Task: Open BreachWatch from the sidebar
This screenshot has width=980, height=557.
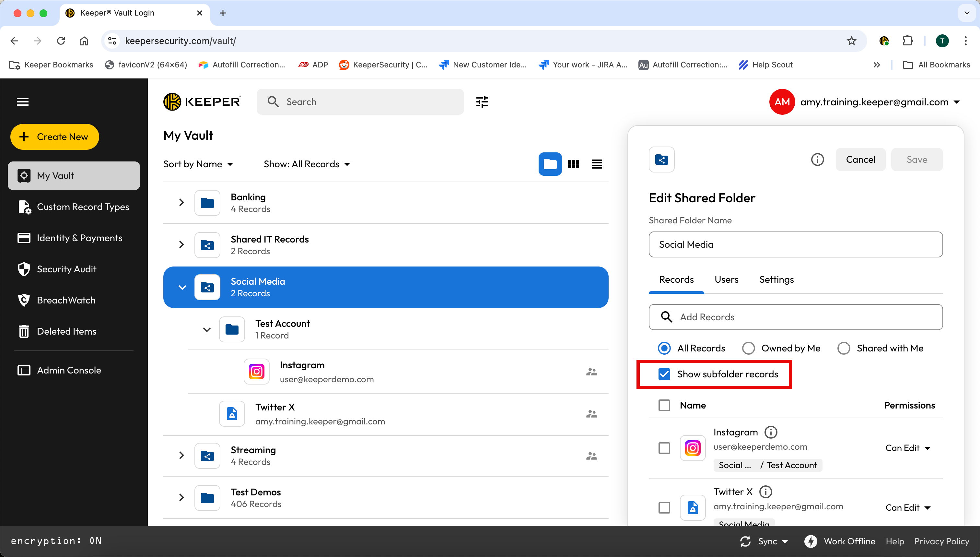Action: [x=66, y=300]
